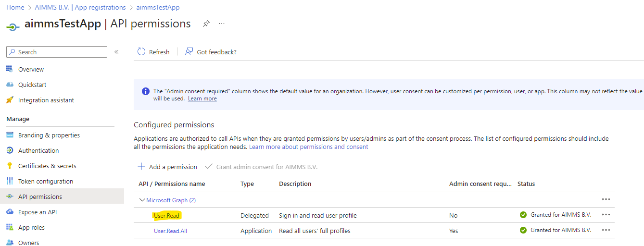Click the Integration assistant rocket icon

[10, 100]
